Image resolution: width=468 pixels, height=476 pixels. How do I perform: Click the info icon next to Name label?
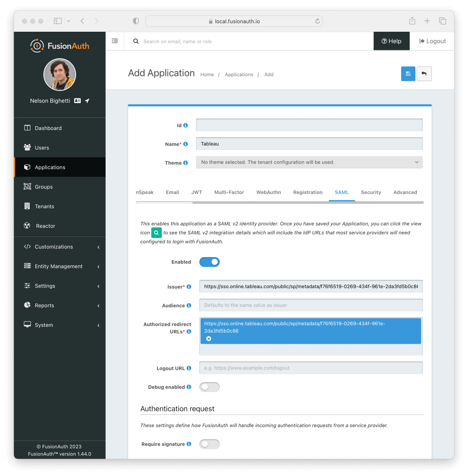coord(185,144)
